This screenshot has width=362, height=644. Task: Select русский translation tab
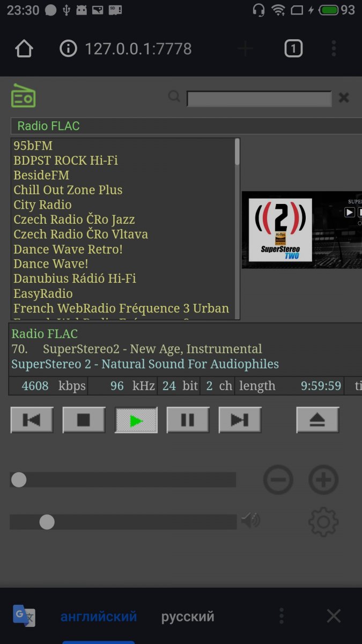pos(188,617)
